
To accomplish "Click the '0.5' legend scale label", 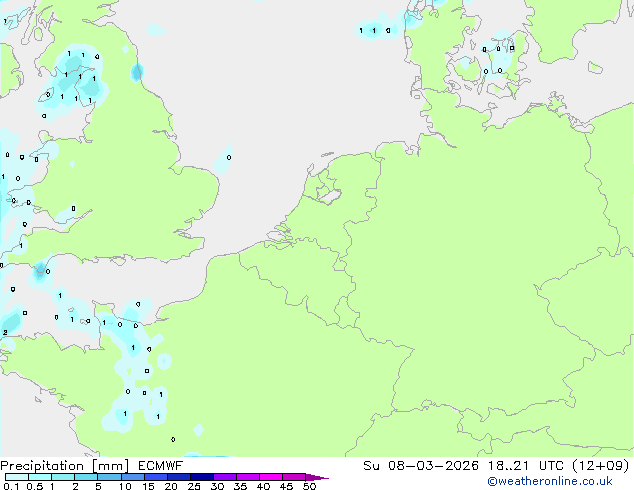I will point(35,486).
